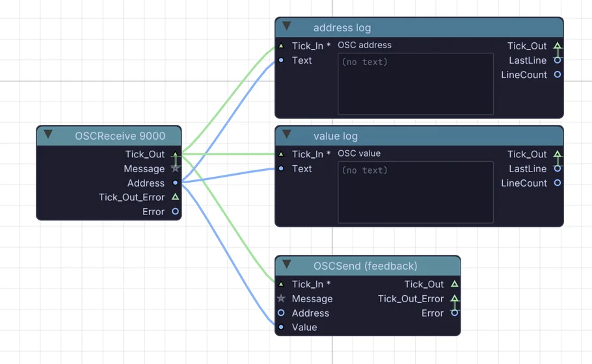
Task: Select the address log title bar
Action: tap(419, 27)
